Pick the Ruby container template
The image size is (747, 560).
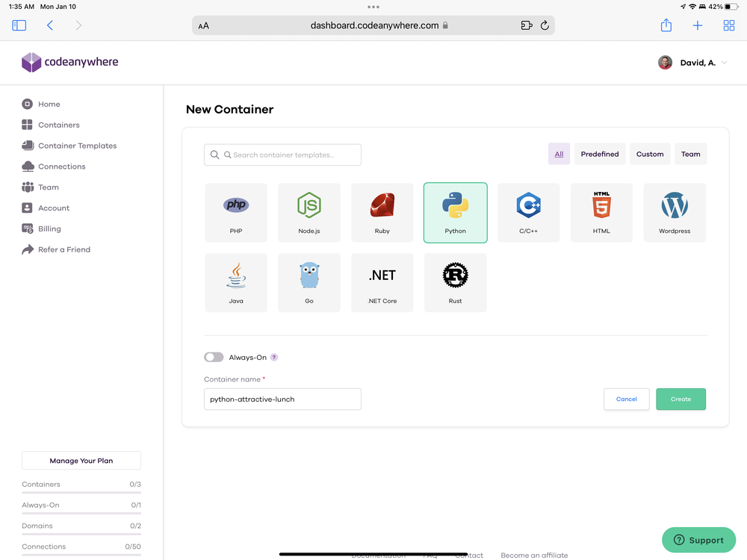tap(382, 212)
